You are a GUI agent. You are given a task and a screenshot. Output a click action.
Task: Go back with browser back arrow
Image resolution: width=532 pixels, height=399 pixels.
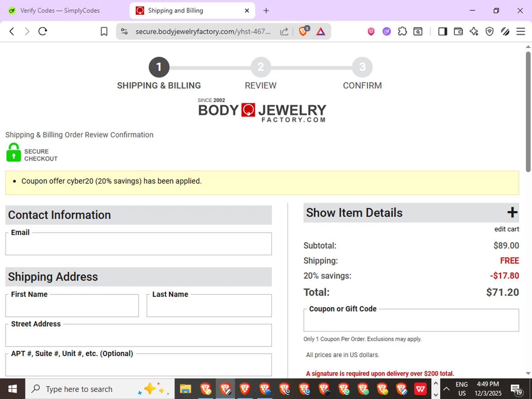(x=12, y=31)
